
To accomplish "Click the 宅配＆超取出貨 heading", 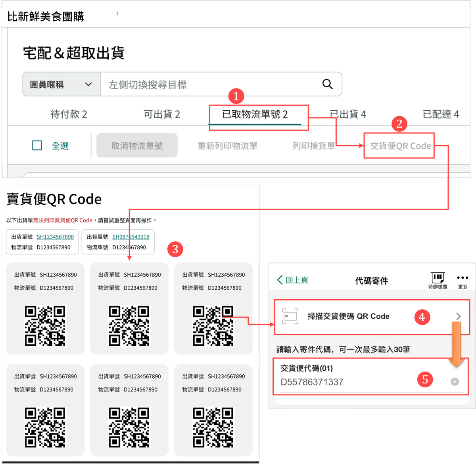I will point(74,53).
